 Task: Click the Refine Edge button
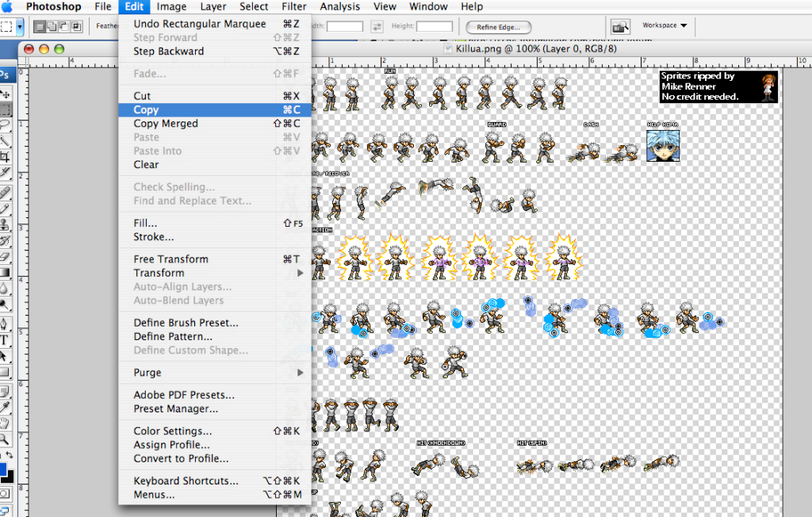point(498,27)
